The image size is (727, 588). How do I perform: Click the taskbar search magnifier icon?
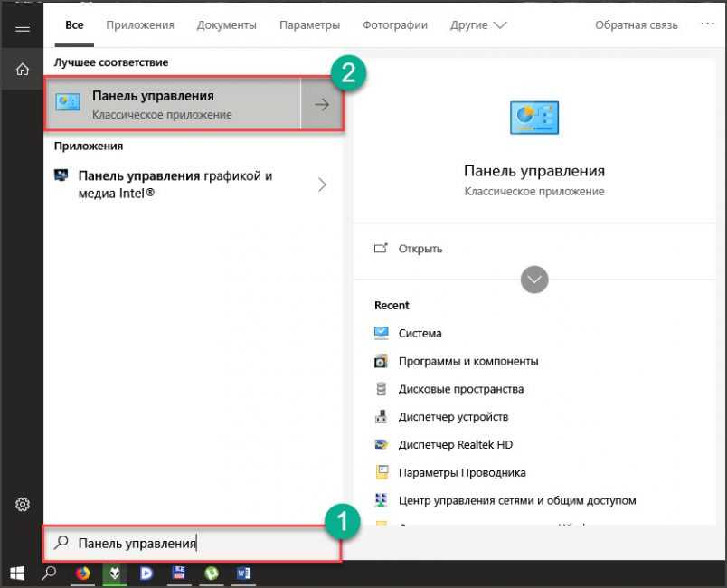(x=50, y=574)
